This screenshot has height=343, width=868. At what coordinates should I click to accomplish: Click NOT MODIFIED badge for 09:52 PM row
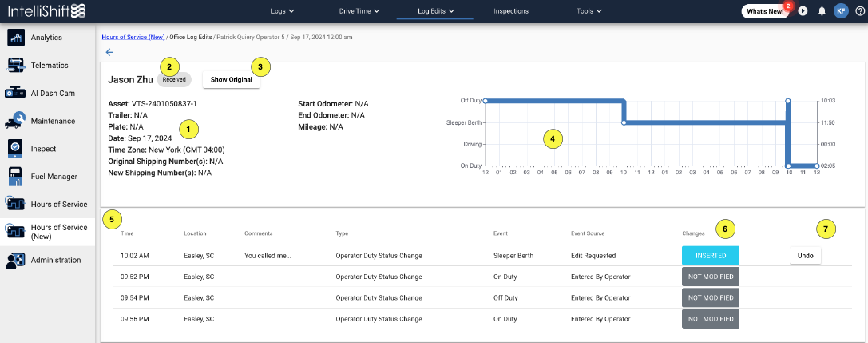tap(710, 277)
